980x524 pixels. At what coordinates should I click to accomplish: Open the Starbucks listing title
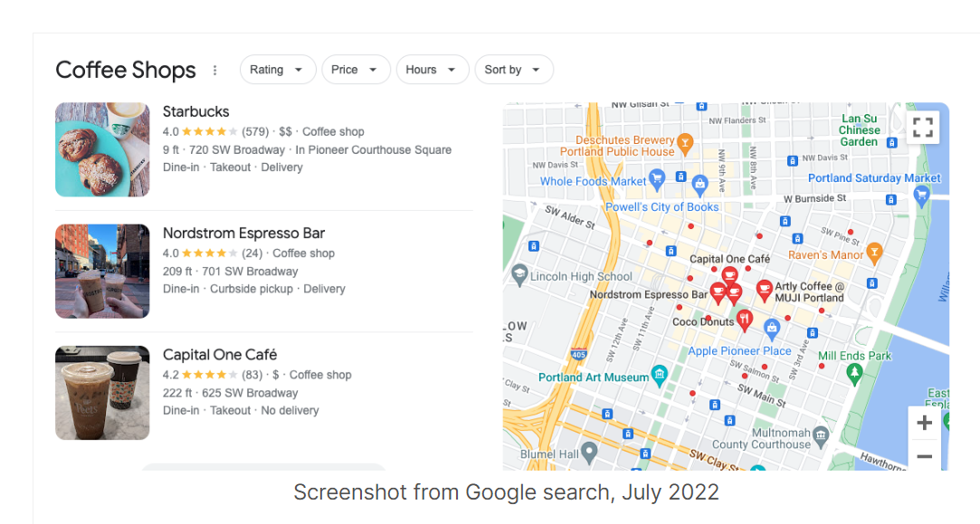point(195,111)
